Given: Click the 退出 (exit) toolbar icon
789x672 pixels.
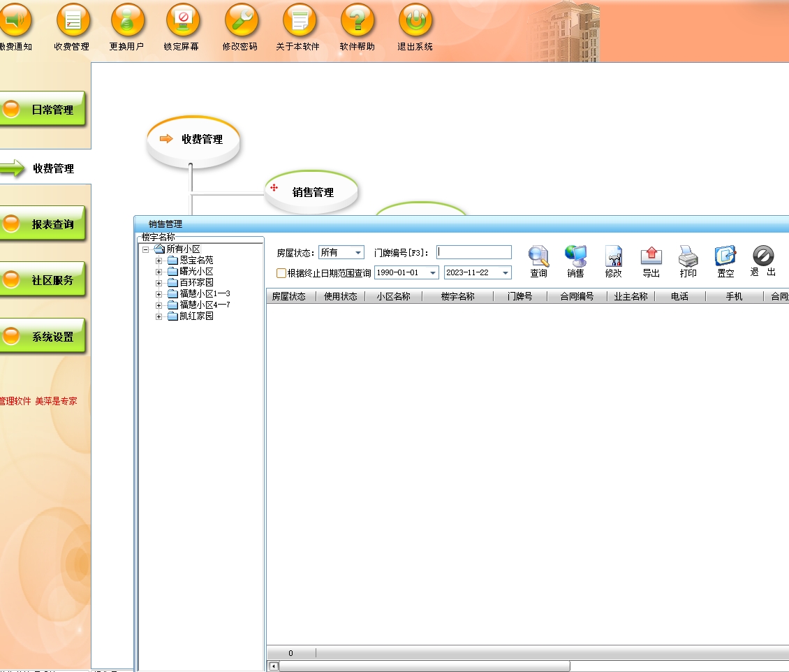Looking at the screenshot, I should (x=762, y=257).
